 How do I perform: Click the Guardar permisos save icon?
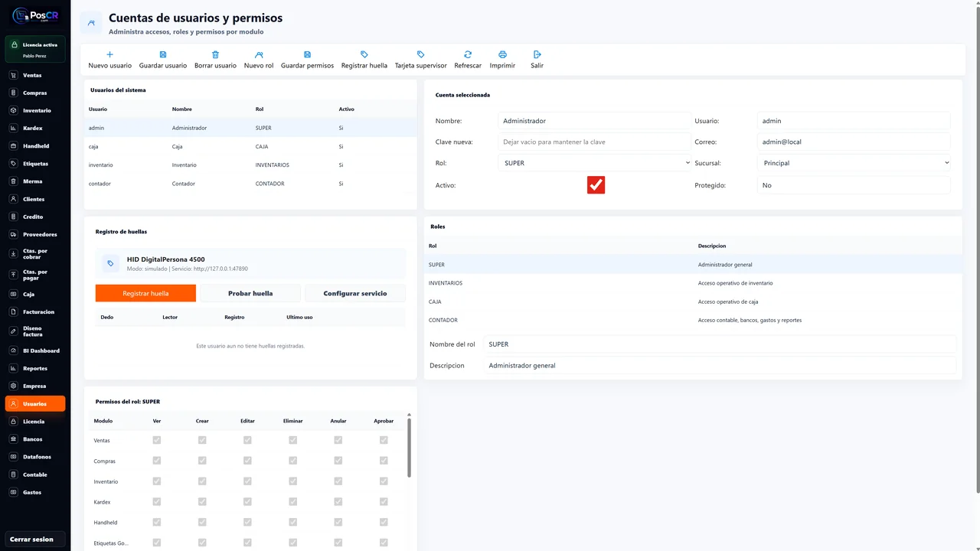[307, 55]
